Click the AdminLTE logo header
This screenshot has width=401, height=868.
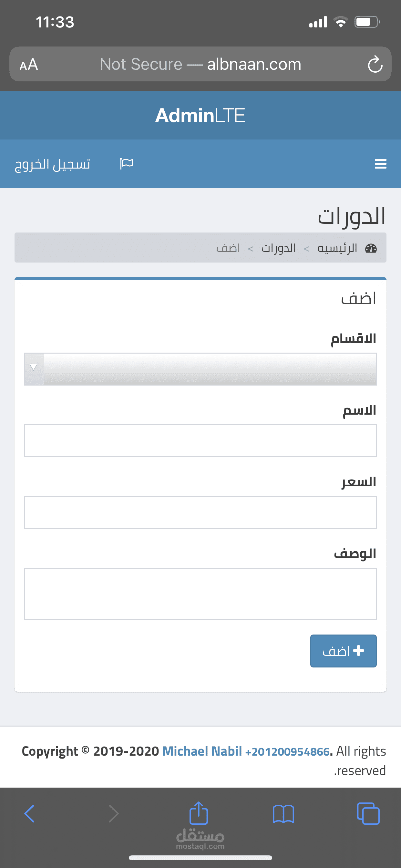pos(200,115)
